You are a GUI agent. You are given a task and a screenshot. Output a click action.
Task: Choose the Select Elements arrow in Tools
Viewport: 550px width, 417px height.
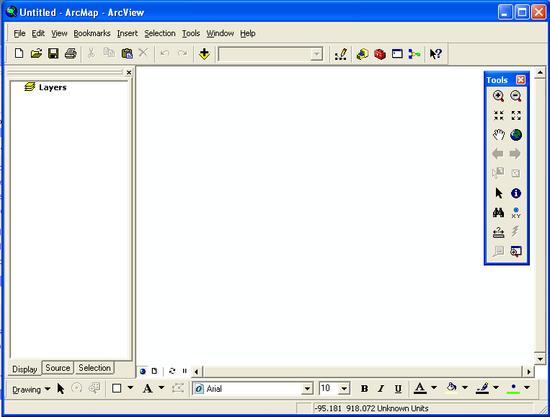click(498, 193)
